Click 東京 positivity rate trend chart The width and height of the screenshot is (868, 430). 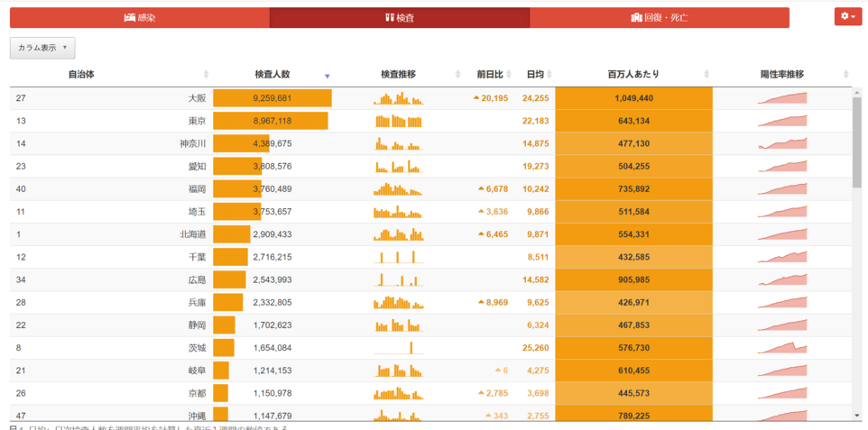point(782,121)
